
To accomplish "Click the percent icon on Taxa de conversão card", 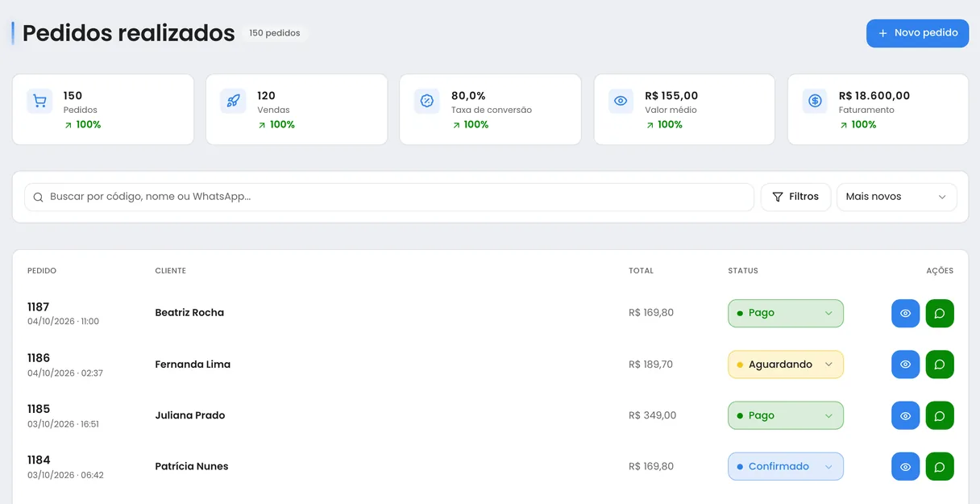I will click(x=427, y=101).
